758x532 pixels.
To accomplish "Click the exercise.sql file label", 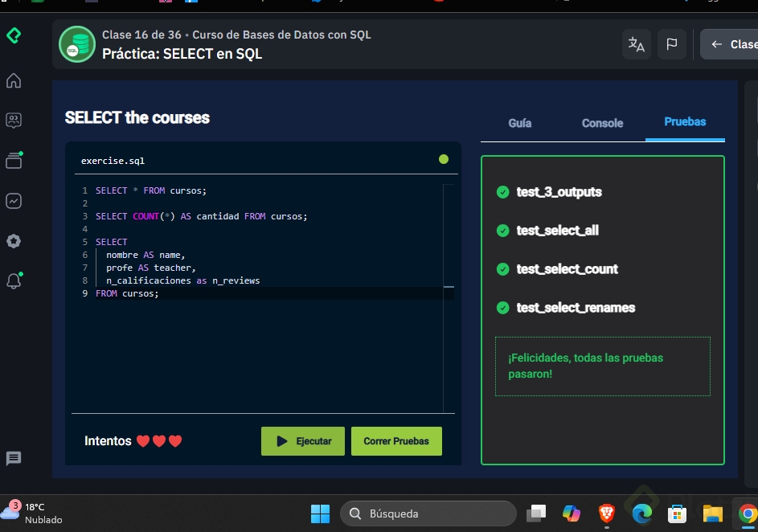I will tap(113, 161).
